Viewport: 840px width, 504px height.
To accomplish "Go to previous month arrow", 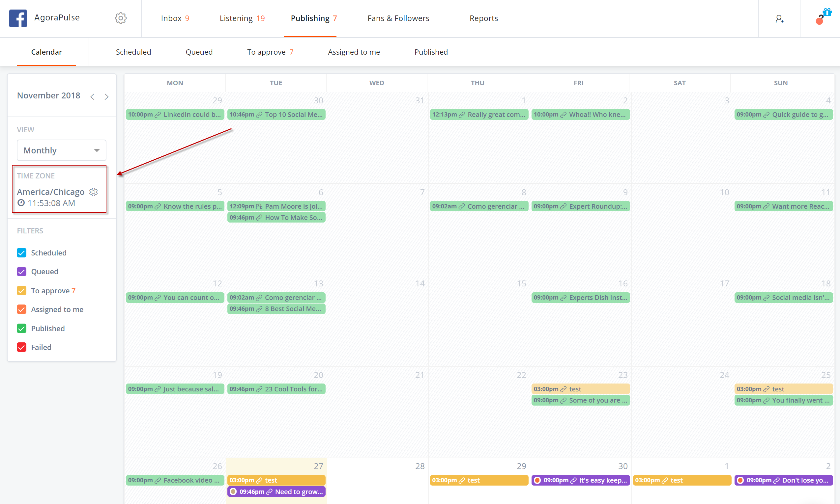I will point(93,97).
